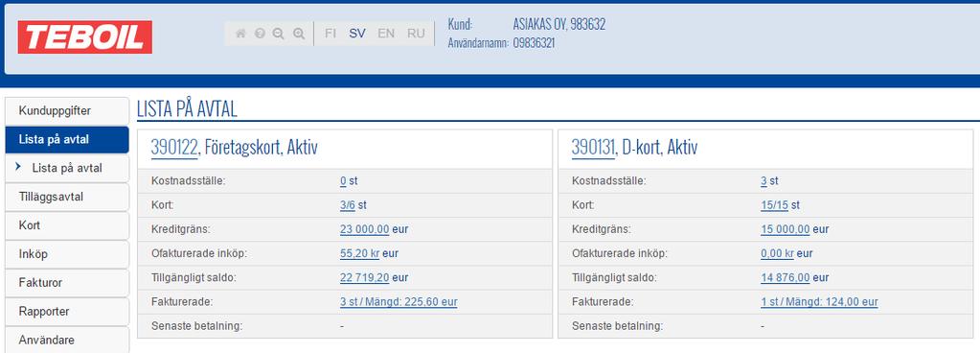The width and height of the screenshot is (980, 353).
Task: Click Kort 3/6 link
Action: 348,205
